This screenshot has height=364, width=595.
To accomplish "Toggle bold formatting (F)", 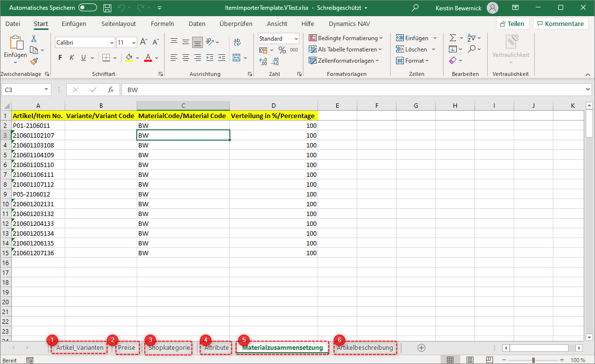I will [60, 58].
